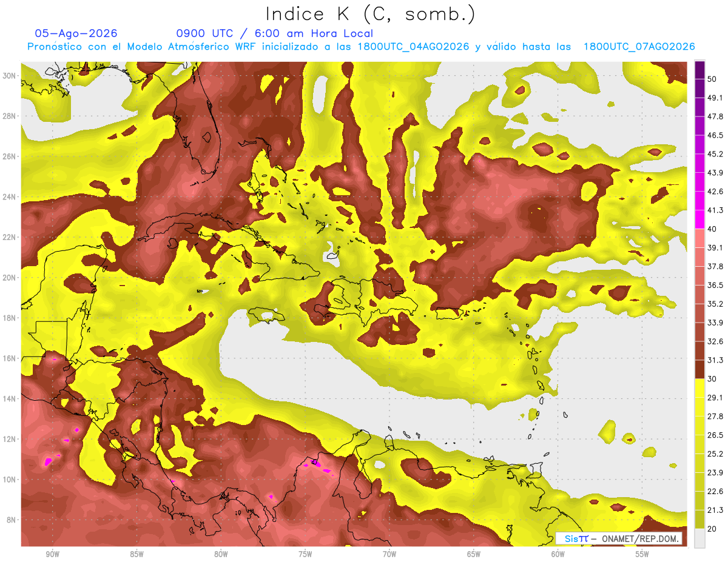
Task: Click the "65W" longitude axis label
Action: point(474,554)
